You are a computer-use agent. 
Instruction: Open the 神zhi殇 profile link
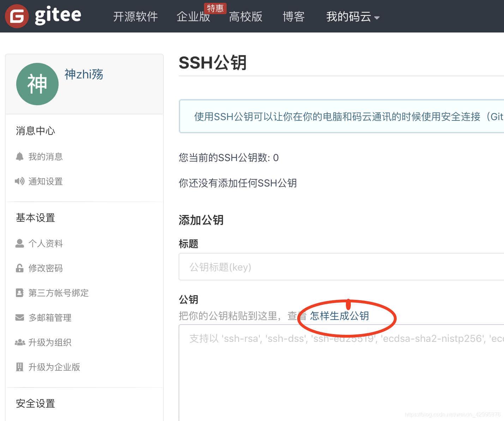point(84,74)
